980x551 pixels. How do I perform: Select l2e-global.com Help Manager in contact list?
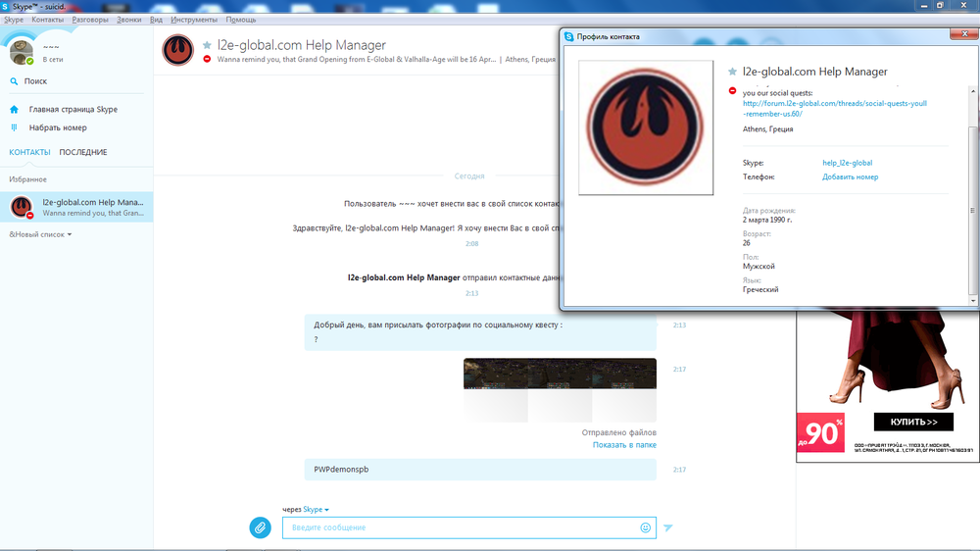(x=76, y=207)
